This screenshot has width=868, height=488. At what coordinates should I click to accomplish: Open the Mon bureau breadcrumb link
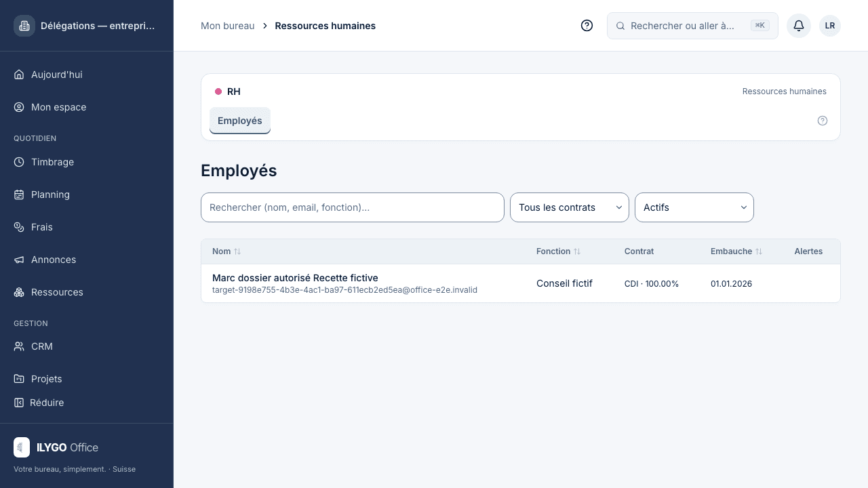pos(228,26)
